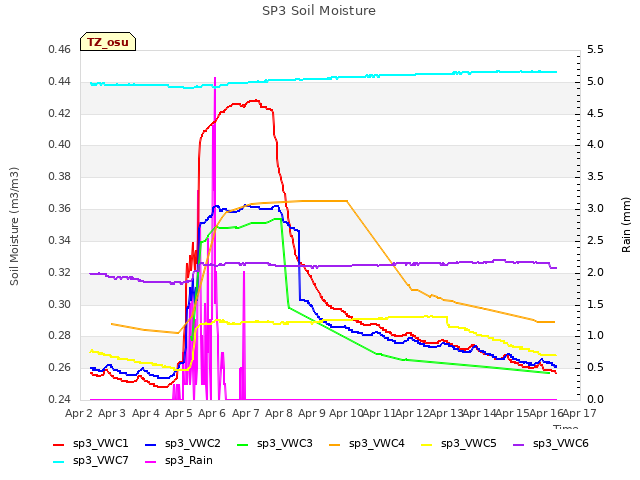Click the Apr 3 date tick label
Screen dimensions: 640x480
pyautogui.click(x=112, y=413)
